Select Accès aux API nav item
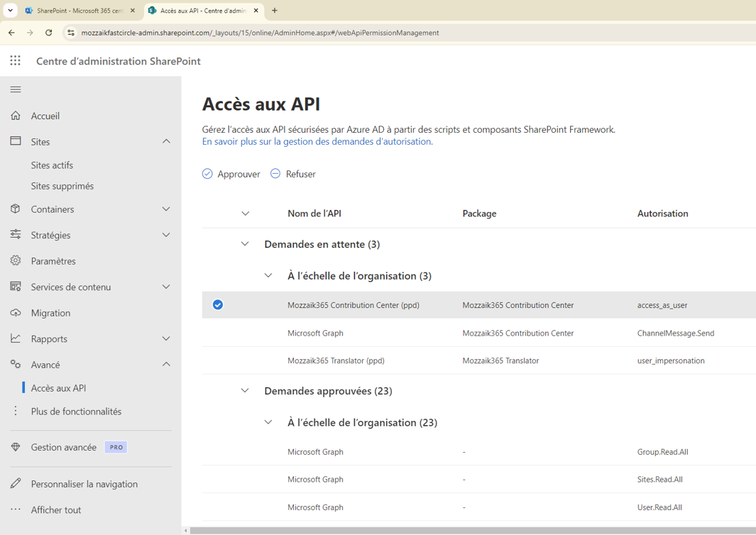 (58, 388)
